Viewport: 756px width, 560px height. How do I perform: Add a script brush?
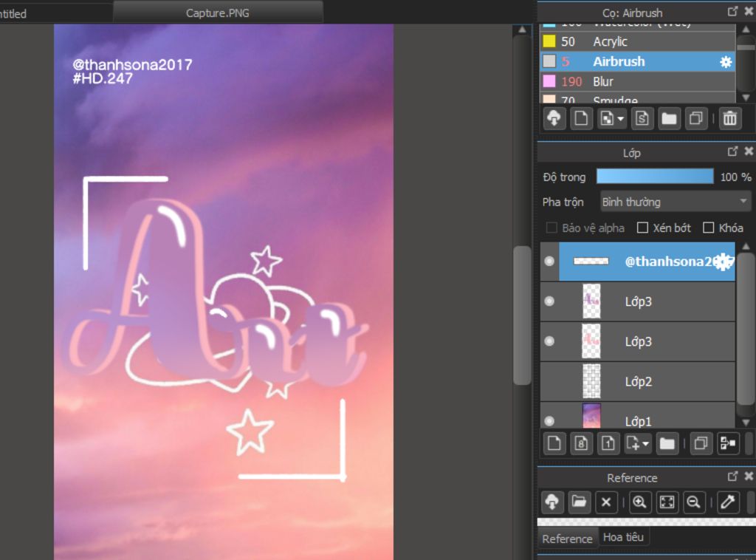642,118
